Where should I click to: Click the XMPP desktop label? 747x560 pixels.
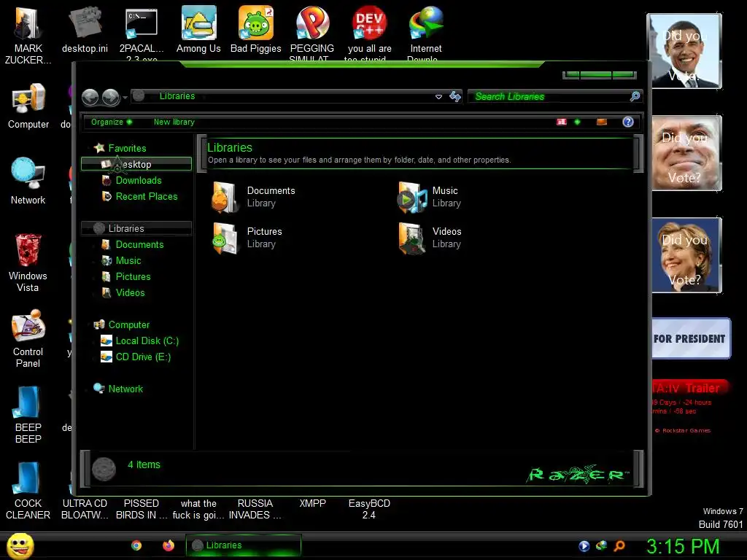(312, 503)
